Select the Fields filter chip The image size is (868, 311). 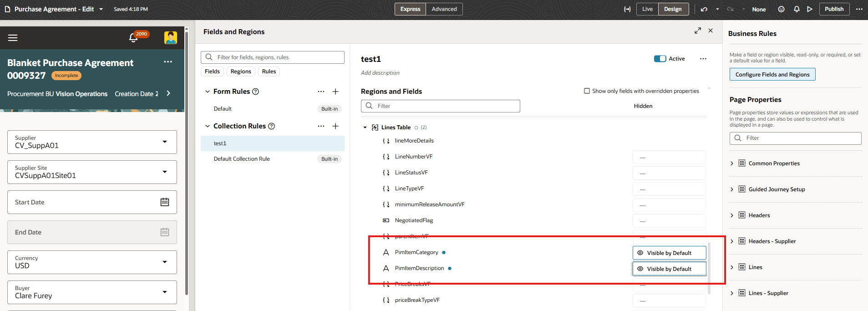[212, 71]
